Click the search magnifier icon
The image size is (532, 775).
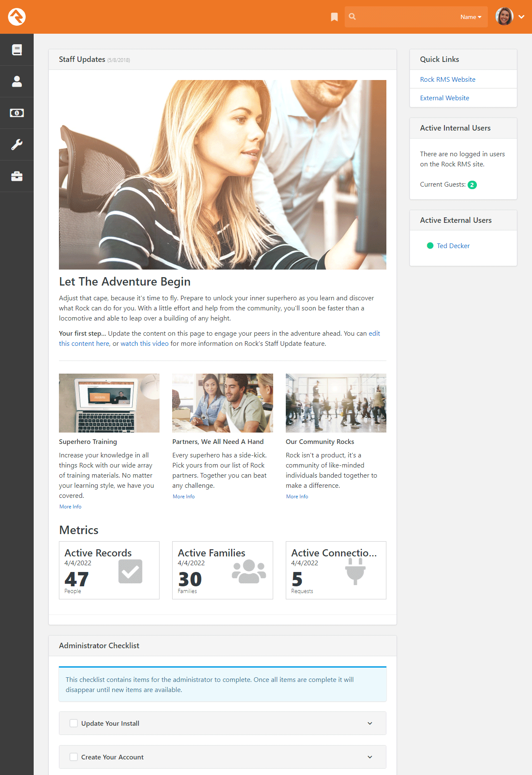[x=352, y=16]
